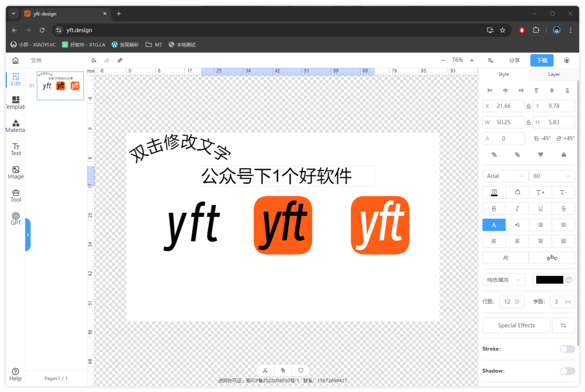
Task: Open the GPT tool in sidebar
Action: (x=16, y=219)
